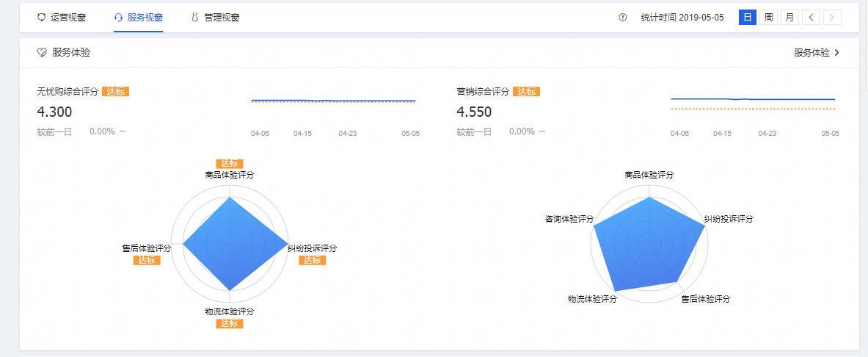
Task: Click the 无忧购 trend line chart
Action: [333, 101]
